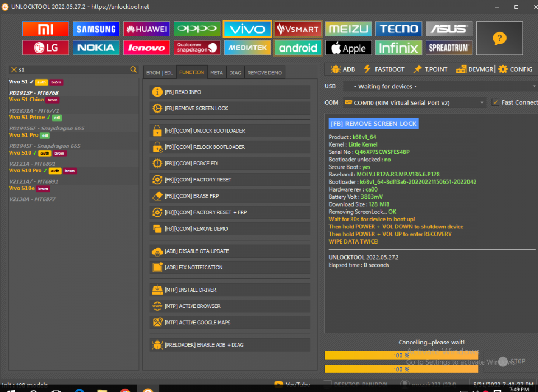
Task: Toggle the Fast Connect checkbox
Action: pos(495,102)
